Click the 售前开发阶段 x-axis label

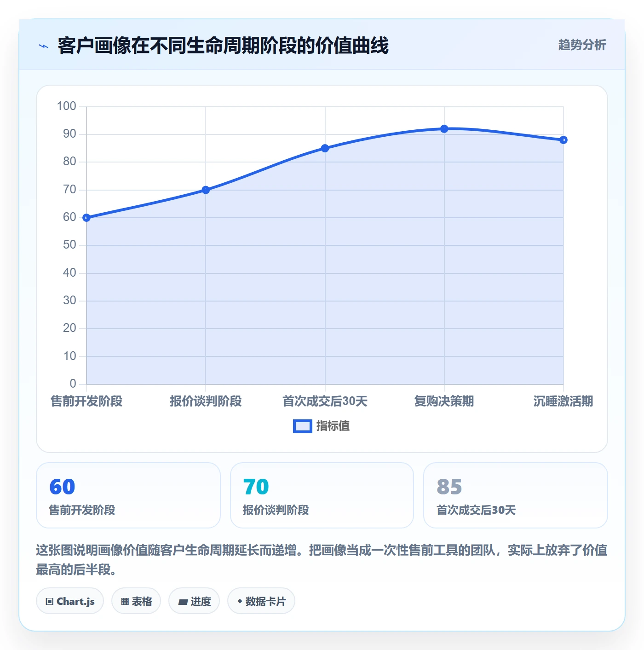[86, 401]
